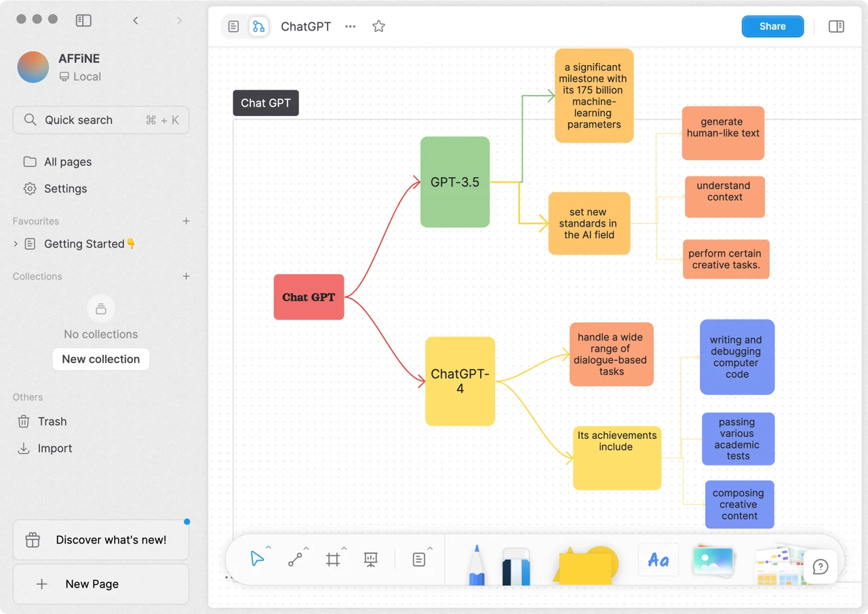Switch to edgeless mode
Screen dimensions: 868x614
(258, 26)
